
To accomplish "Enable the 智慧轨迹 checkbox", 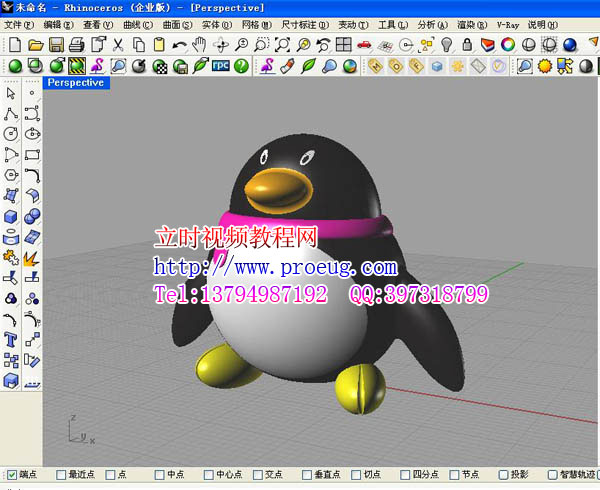I will (552, 475).
